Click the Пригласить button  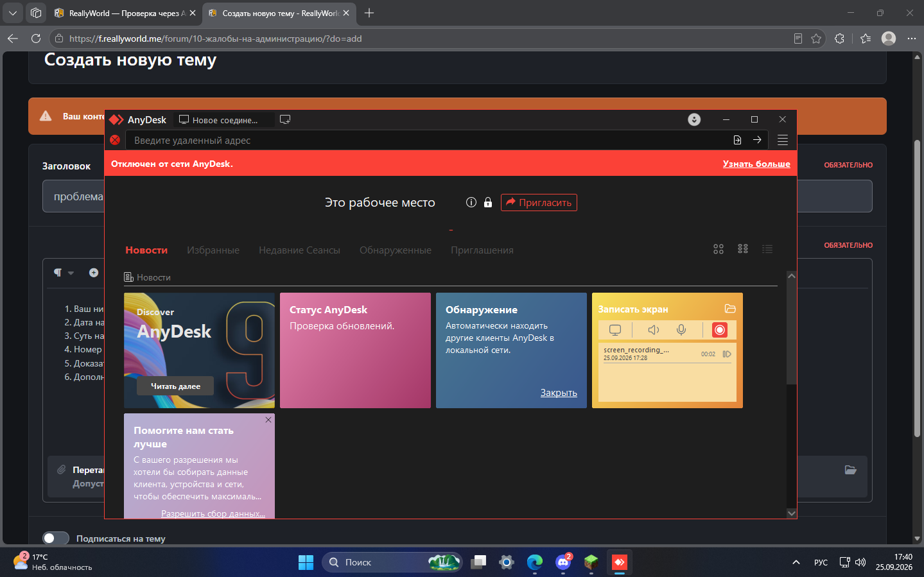pos(539,203)
